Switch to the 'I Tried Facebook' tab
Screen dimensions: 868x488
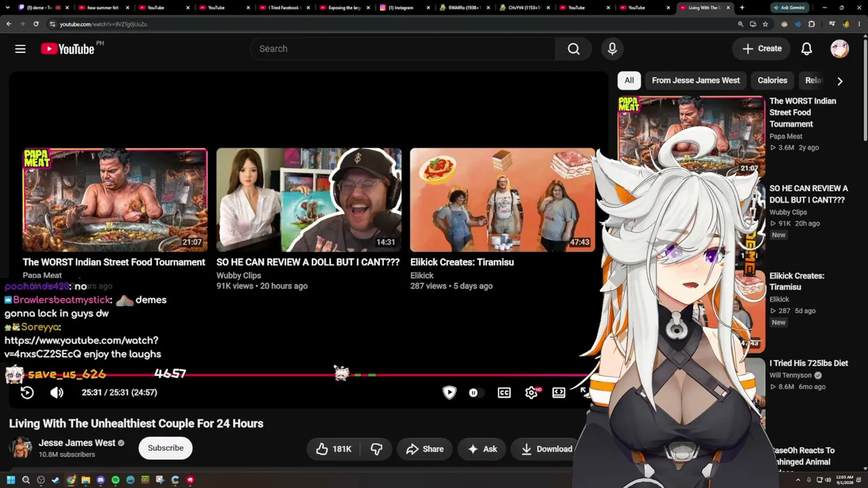285,7
